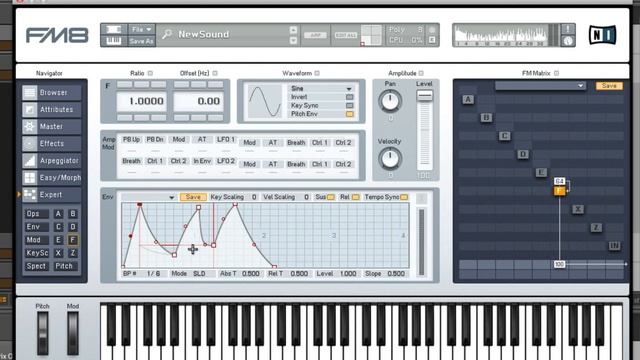640x360 pixels.
Task: Select operator A button in Navigator
Action: tap(58, 214)
